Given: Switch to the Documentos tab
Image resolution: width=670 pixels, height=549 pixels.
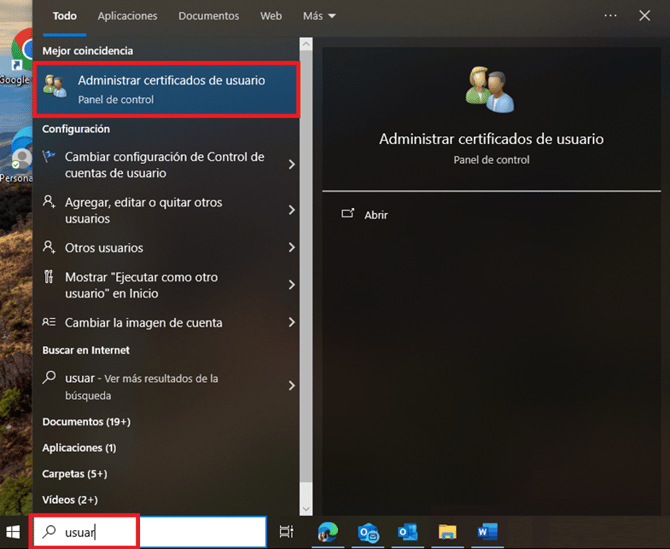Looking at the screenshot, I should point(209,16).
